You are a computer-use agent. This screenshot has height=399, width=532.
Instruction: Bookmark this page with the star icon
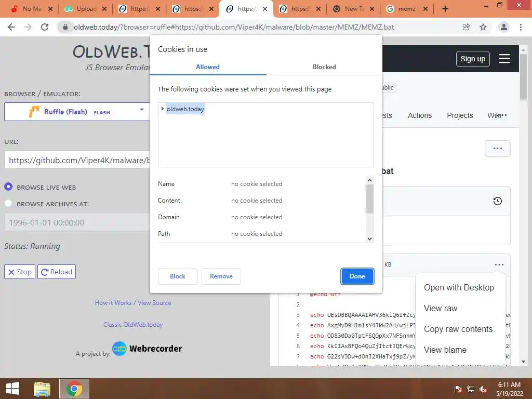(x=483, y=27)
